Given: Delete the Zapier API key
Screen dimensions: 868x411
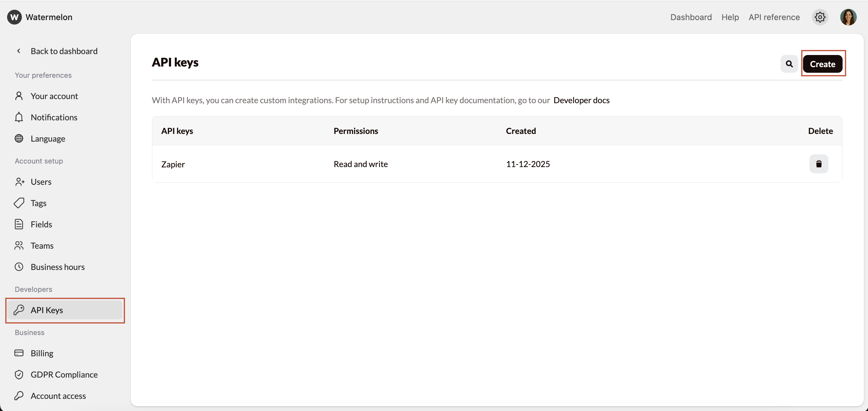Looking at the screenshot, I should click(819, 164).
